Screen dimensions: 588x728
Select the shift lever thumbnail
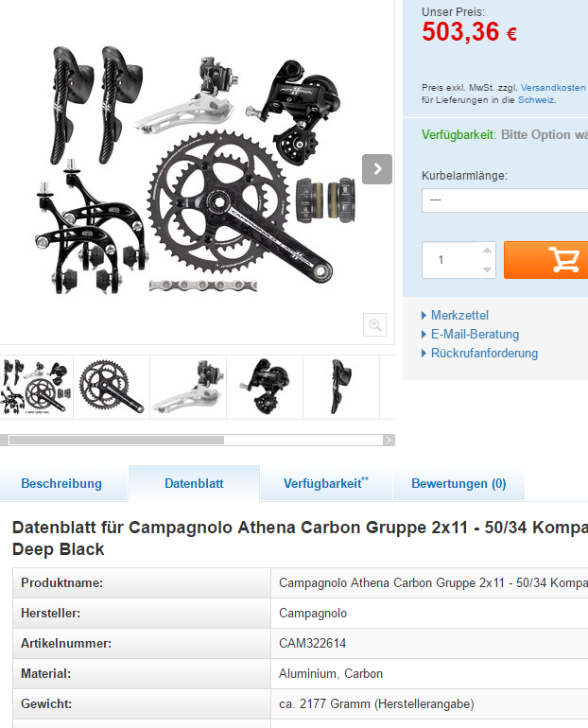[x=341, y=388]
